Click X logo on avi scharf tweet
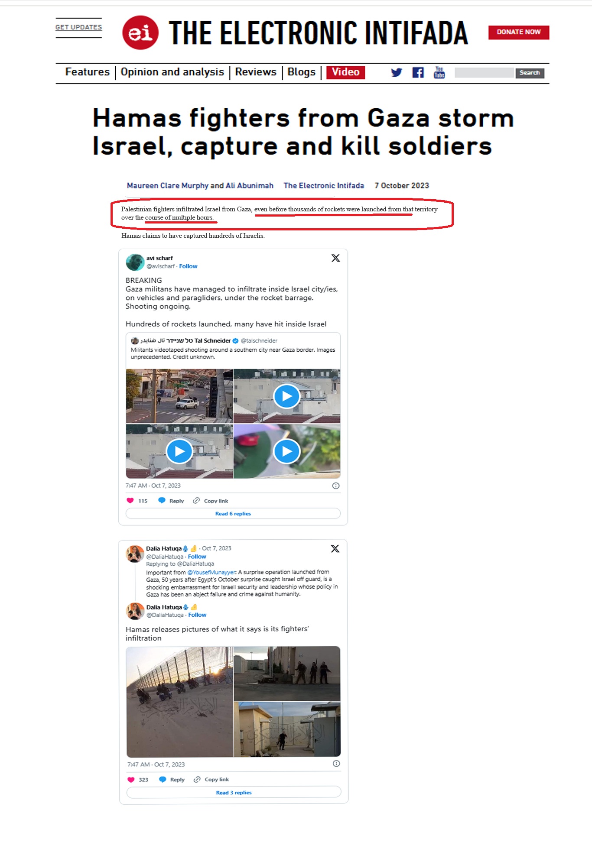The width and height of the screenshot is (592, 868). click(x=335, y=258)
